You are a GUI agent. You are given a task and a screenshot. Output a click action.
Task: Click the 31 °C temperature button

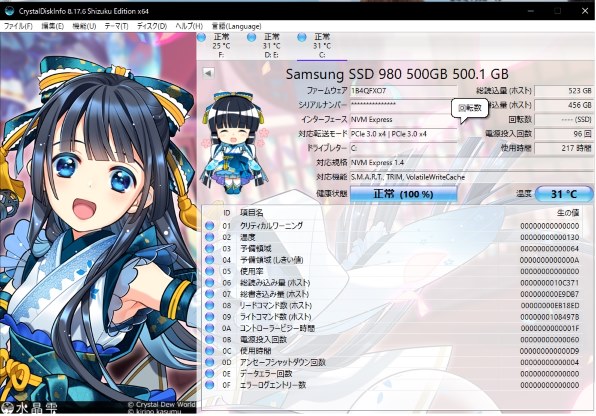pos(564,194)
